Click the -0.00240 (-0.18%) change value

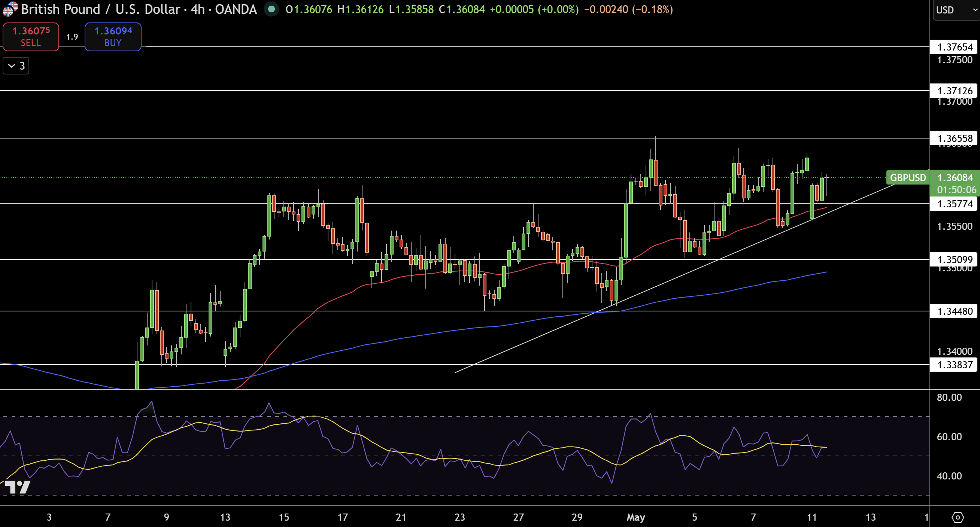click(628, 9)
